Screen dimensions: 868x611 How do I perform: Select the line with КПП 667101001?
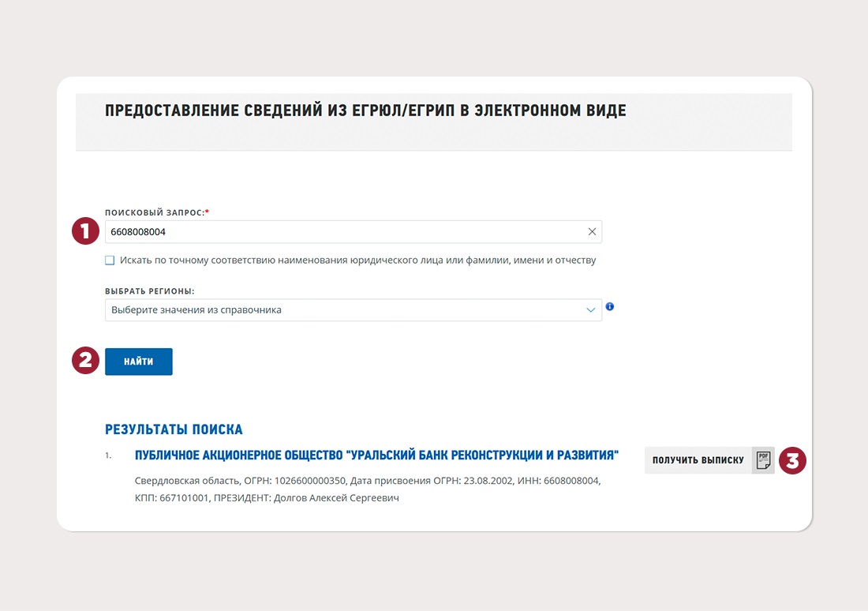(x=267, y=498)
